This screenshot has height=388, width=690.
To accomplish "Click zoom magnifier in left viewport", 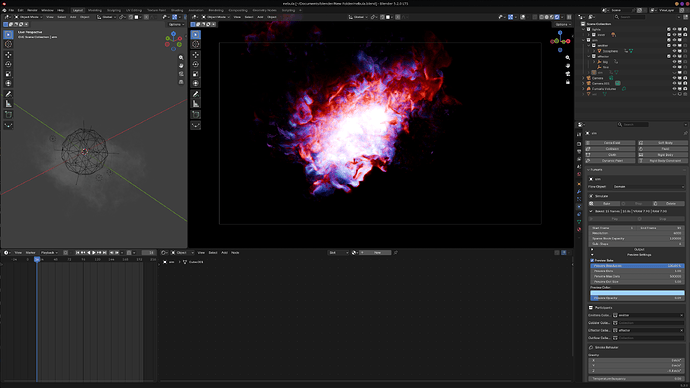I will (x=181, y=58).
